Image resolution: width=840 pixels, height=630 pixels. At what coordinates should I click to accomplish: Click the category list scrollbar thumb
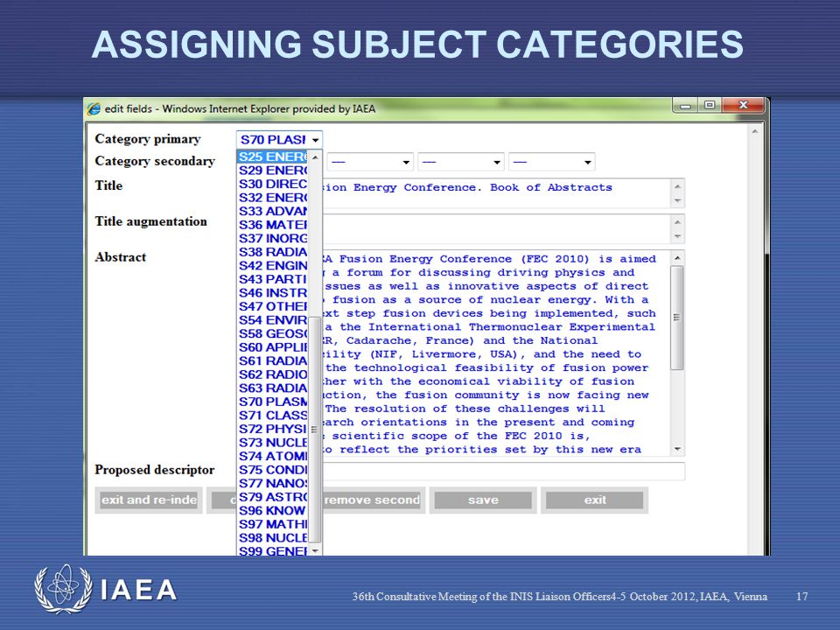(x=315, y=429)
